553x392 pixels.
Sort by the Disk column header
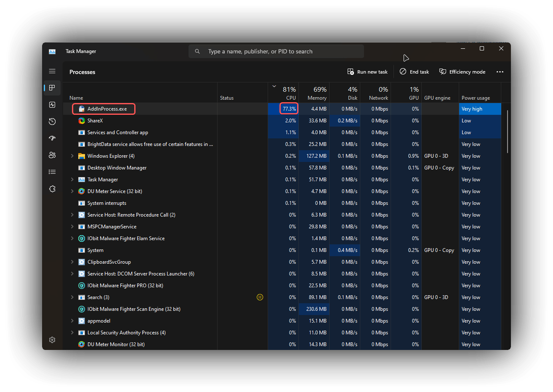point(345,93)
